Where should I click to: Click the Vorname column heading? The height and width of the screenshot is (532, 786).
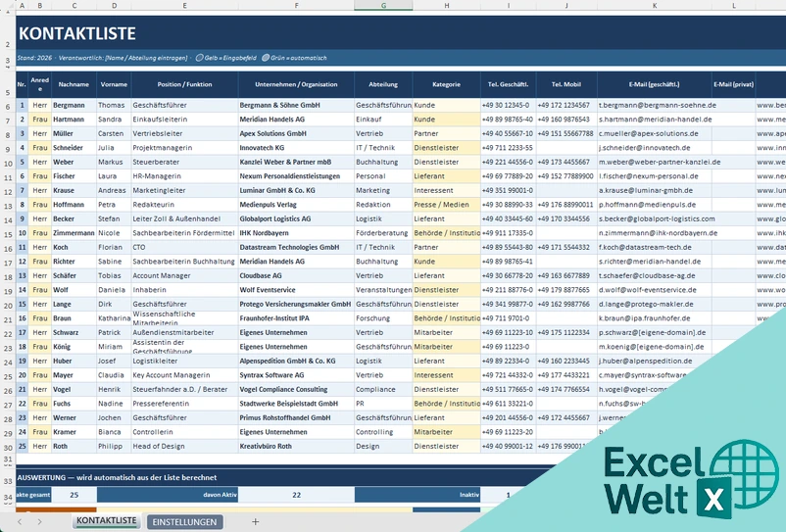(114, 84)
